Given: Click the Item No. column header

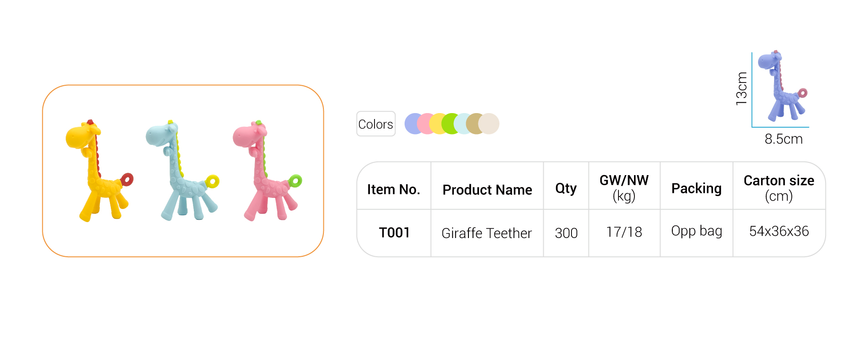Looking at the screenshot, I should tap(394, 189).
